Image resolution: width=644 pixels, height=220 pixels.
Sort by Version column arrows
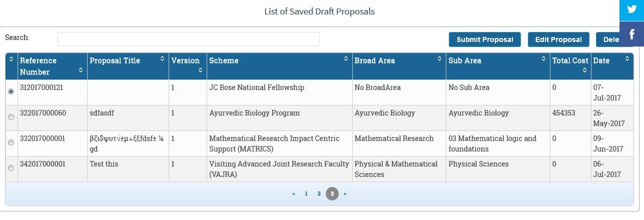tap(200, 70)
